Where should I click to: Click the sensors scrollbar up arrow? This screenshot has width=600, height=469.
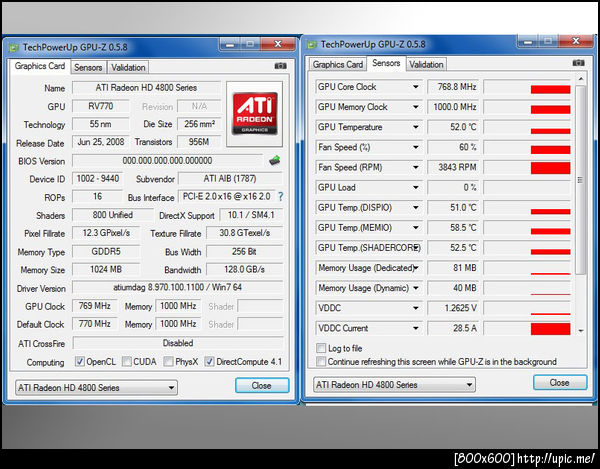(x=580, y=79)
